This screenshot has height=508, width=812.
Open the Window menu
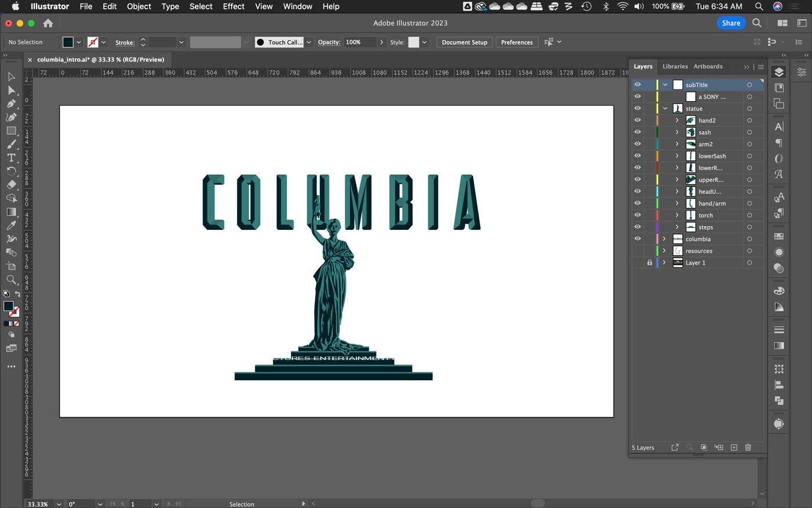[298, 6]
